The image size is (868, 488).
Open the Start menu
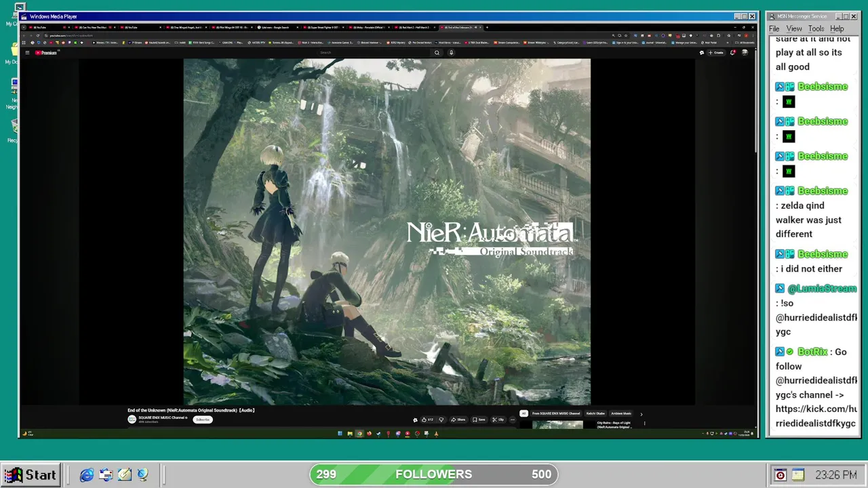(x=32, y=474)
